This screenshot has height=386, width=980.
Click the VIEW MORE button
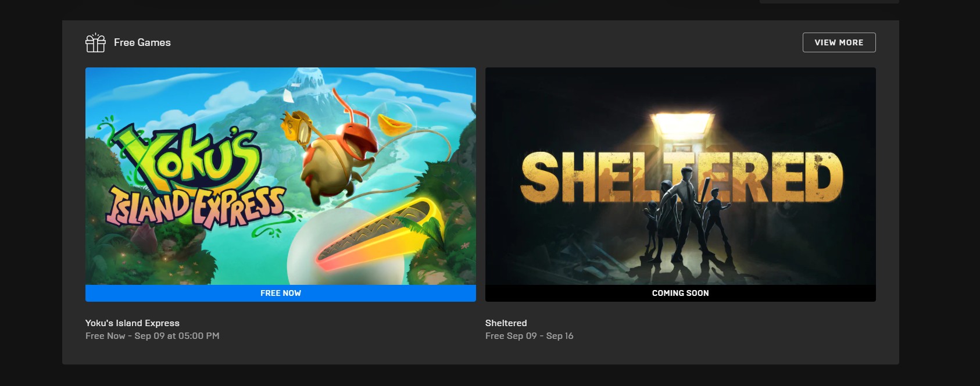(x=839, y=42)
